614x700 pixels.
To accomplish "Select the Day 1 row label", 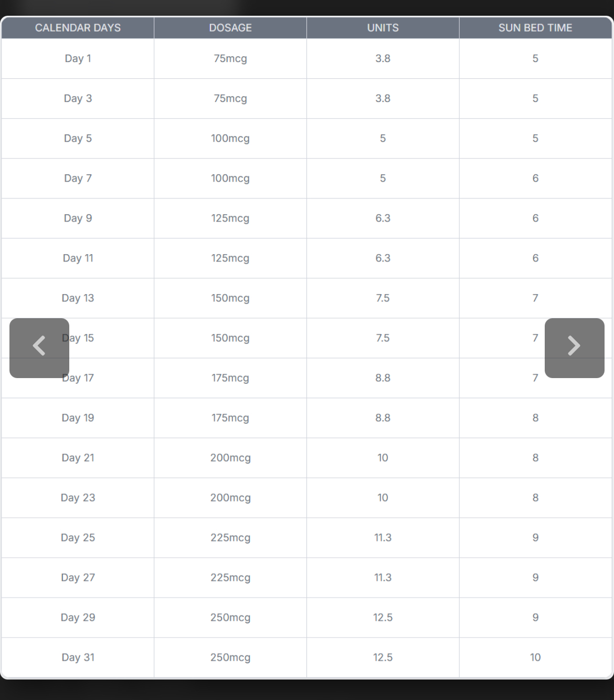I will coord(78,58).
